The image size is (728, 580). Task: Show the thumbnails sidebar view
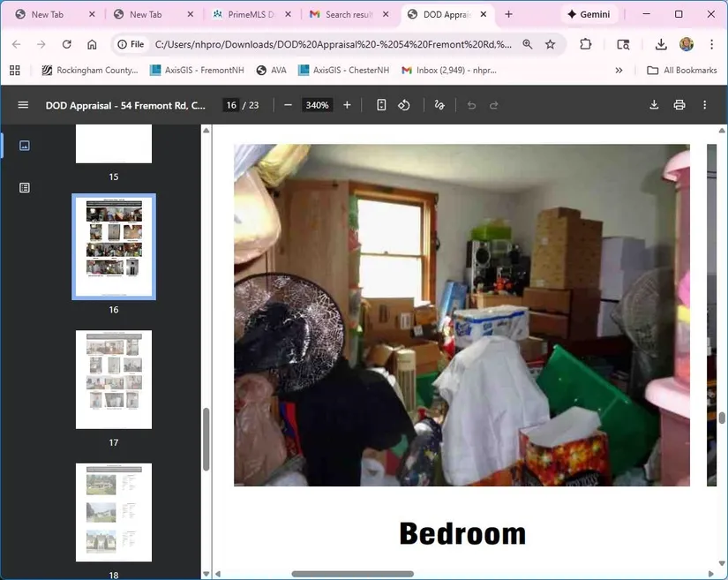[25, 146]
